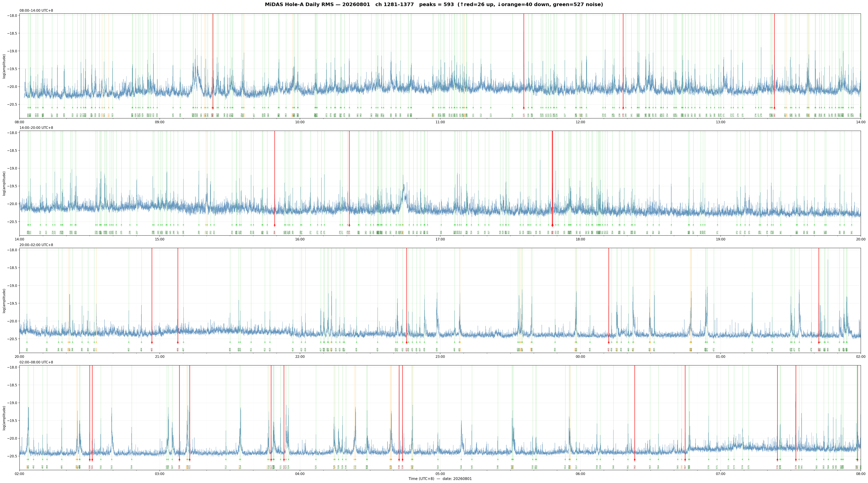Select red up-peak marker 567
The height and width of the screenshot is (483, 868).
pos(685,459)
